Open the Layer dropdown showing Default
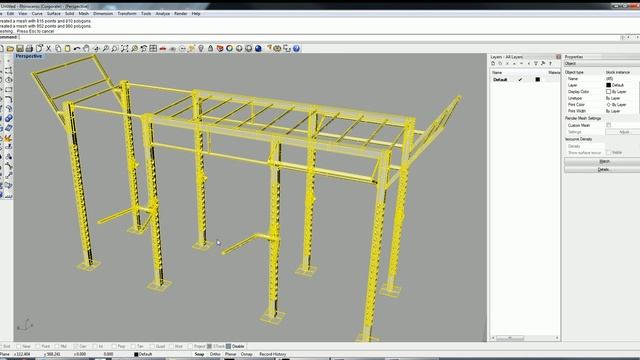 (x=622, y=85)
